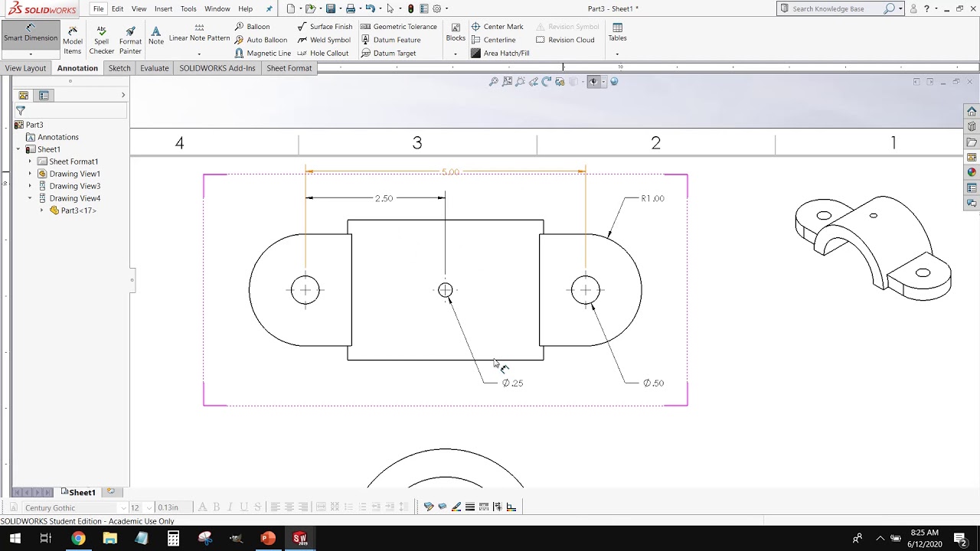Screen dimensions: 980x551
Task: Open the File menu
Action: tap(98, 9)
